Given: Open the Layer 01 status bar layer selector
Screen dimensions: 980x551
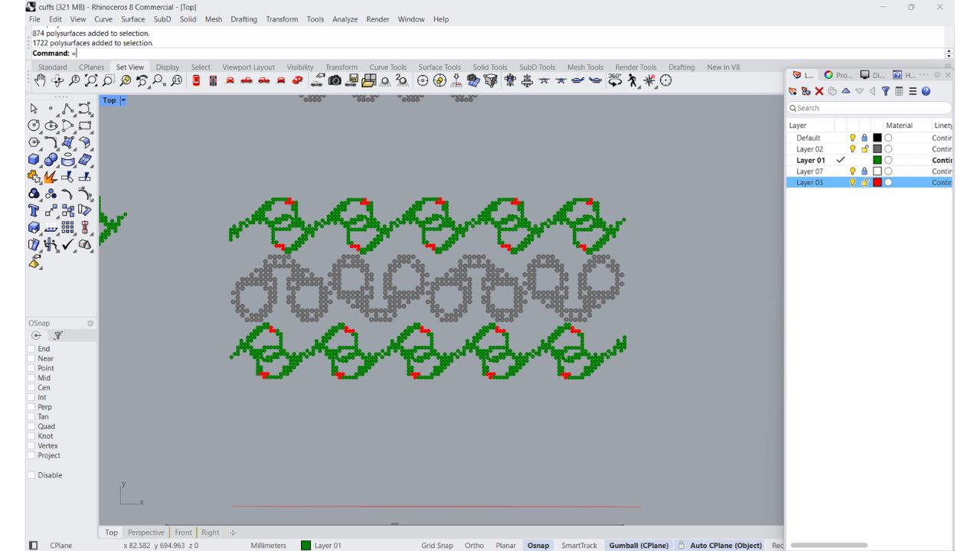Looking at the screenshot, I should click(322, 546).
